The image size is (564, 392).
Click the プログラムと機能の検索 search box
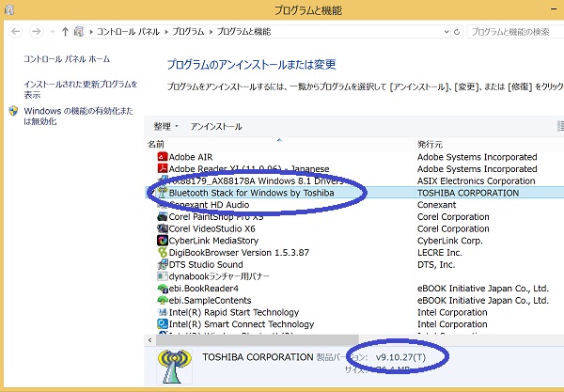(x=515, y=32)
